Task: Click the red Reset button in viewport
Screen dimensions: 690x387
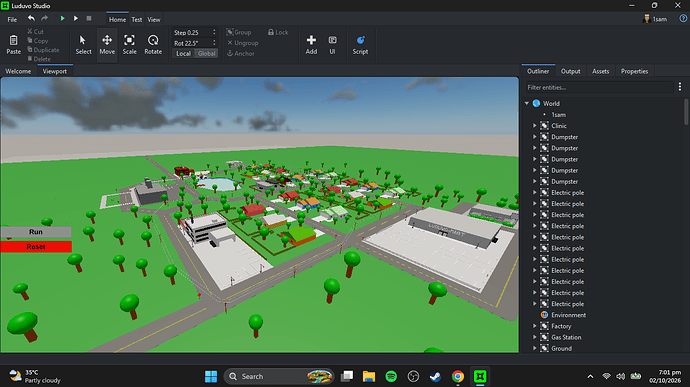Action: [x=36, y=247]
